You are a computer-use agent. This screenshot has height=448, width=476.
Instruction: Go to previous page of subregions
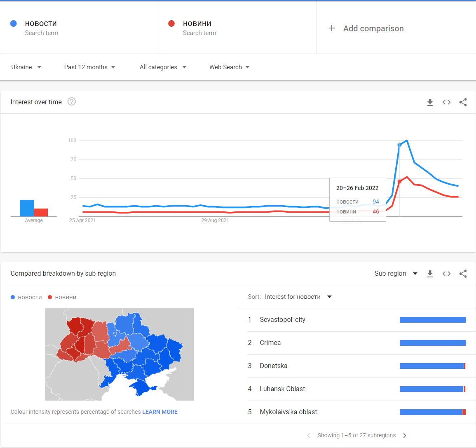pos(308,436)
